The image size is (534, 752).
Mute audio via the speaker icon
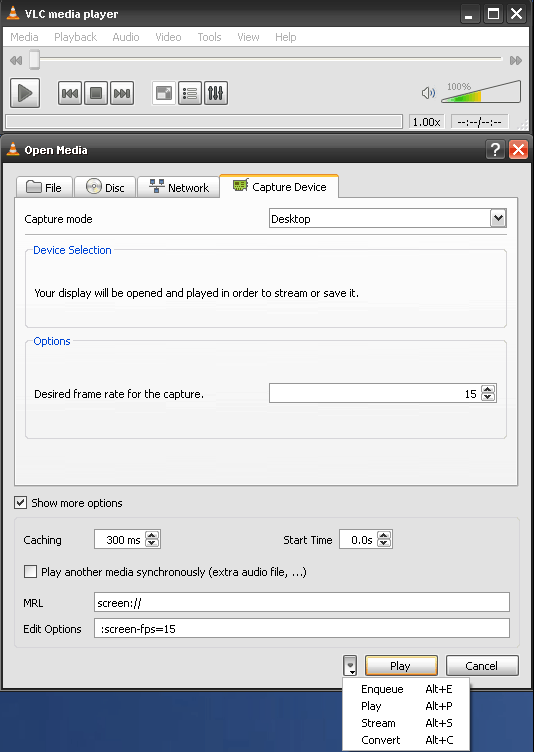coord(428,93)
